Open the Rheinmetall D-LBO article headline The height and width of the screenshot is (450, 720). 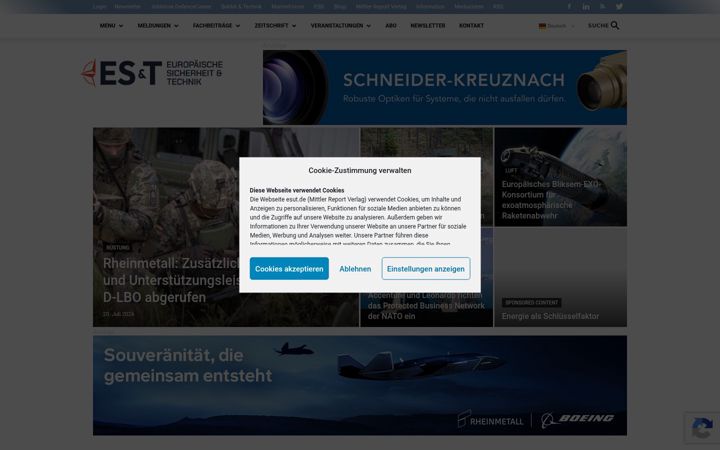pyautogui.click(x=172, y=280)
